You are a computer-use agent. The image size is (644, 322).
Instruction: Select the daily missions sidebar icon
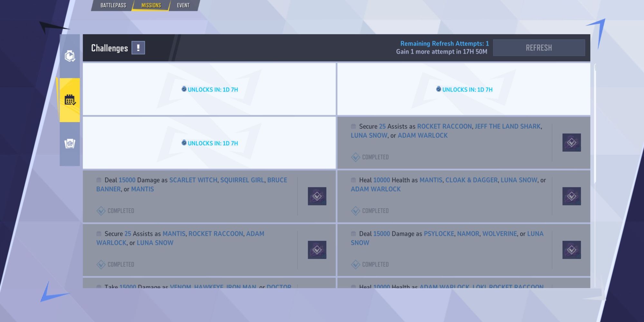pyautogui.click(x=70, y=56)
